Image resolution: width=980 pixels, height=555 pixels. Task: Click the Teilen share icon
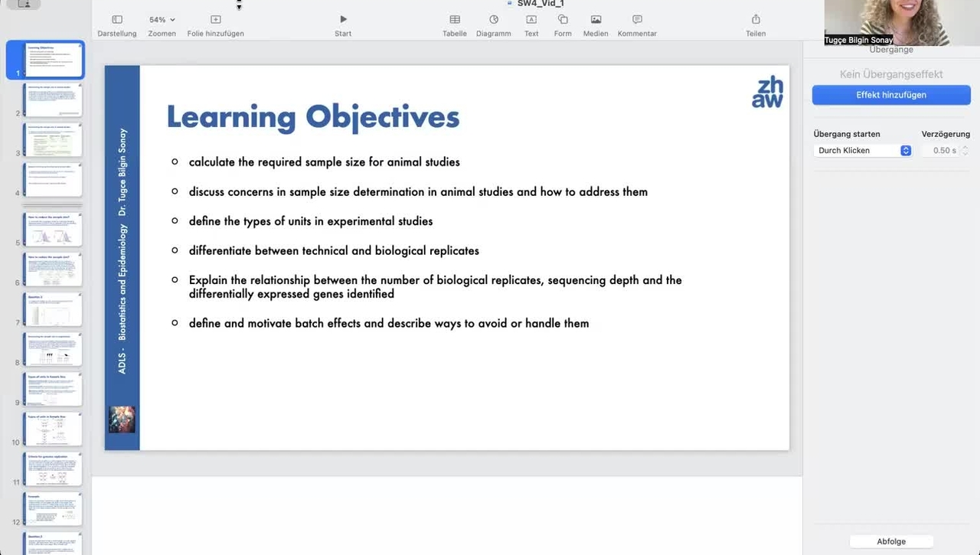pyautogui.click(x=756, y=20)
